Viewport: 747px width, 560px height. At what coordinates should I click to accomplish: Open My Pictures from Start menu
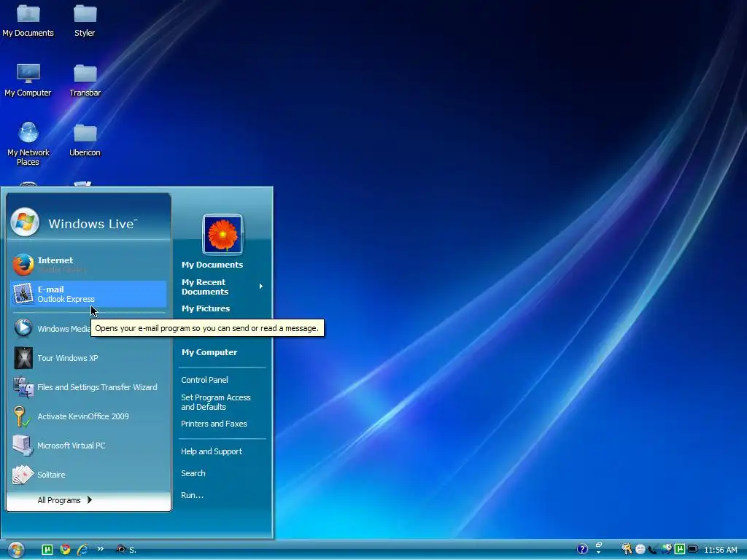[x=206, y=308]
